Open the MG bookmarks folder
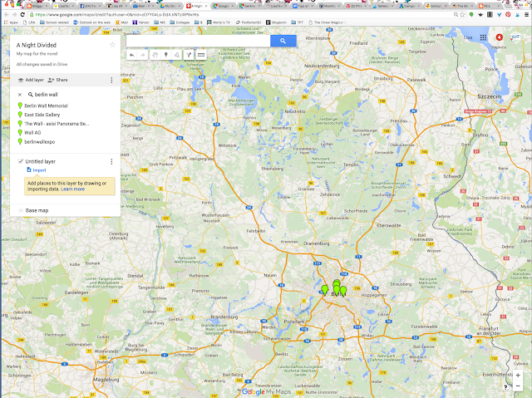The width and height of the screenshot is (532, 398). (x=160, y=22)
